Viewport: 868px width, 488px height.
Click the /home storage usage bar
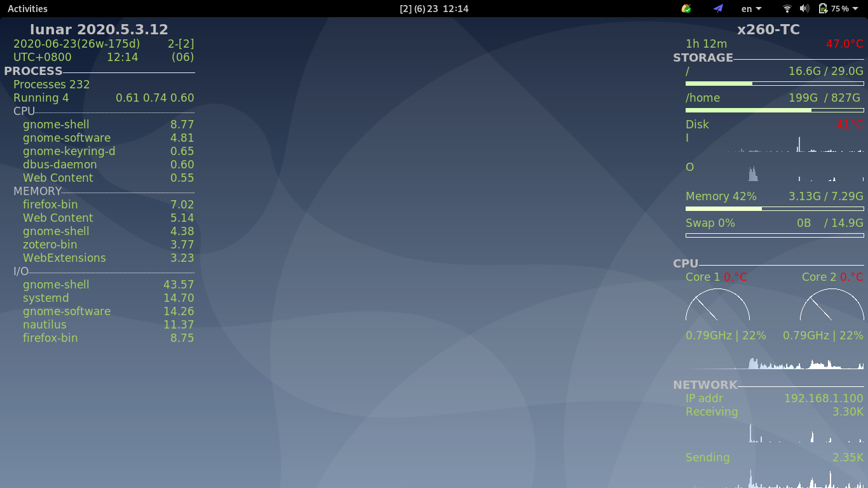(x=775, y=111)
